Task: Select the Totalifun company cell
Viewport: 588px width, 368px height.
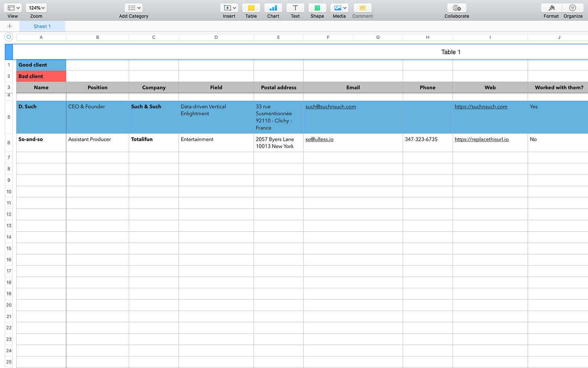Action: (154, 143)
